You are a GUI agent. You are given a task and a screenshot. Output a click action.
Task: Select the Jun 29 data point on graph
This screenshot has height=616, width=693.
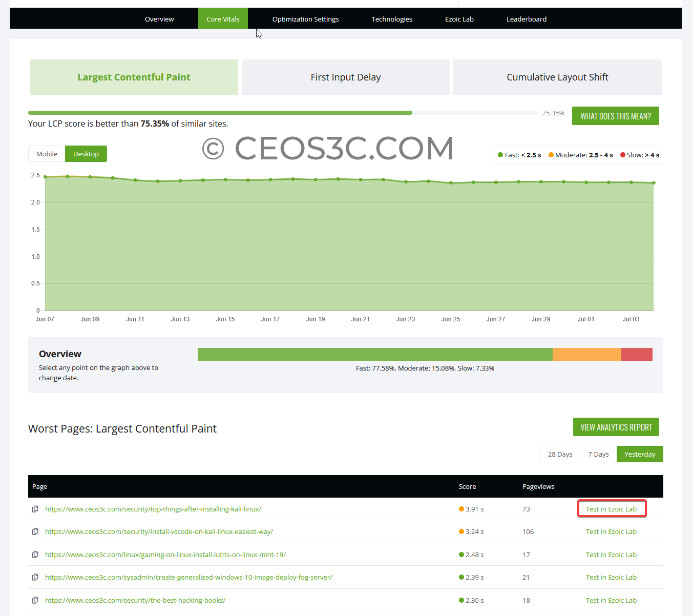[541, 181]
